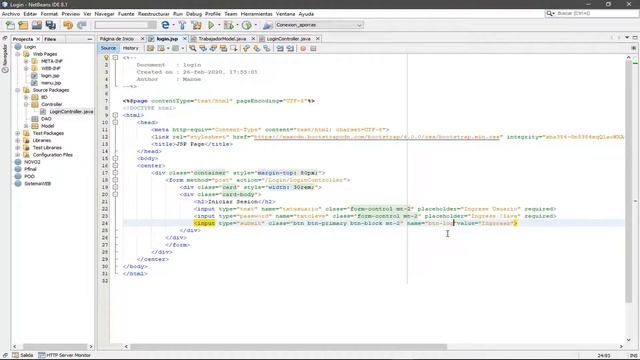The width and height of the screenshot is (640, 360).
Task: Click the Last Edit icon in editor toolbar
Action: tap(150, 49)
